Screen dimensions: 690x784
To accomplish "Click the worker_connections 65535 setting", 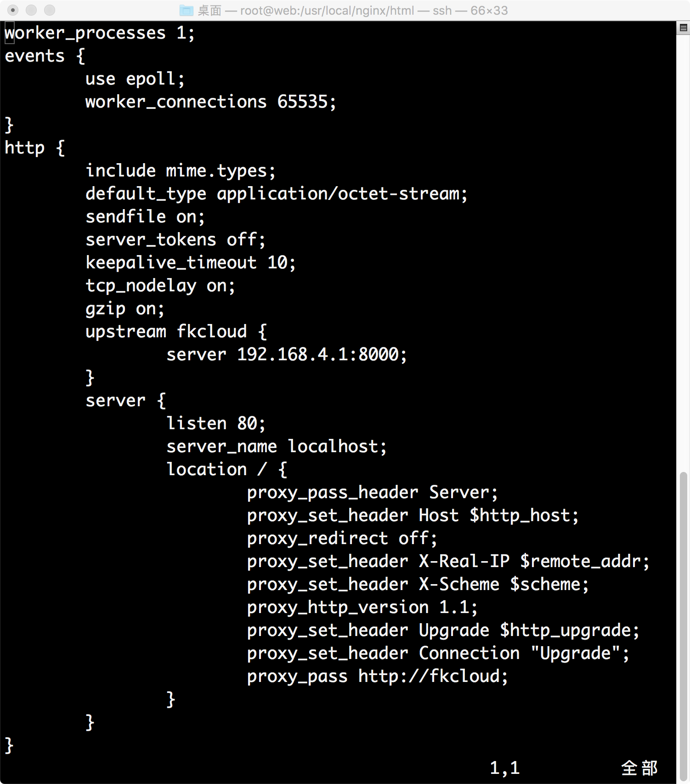I will coord(210,102).
